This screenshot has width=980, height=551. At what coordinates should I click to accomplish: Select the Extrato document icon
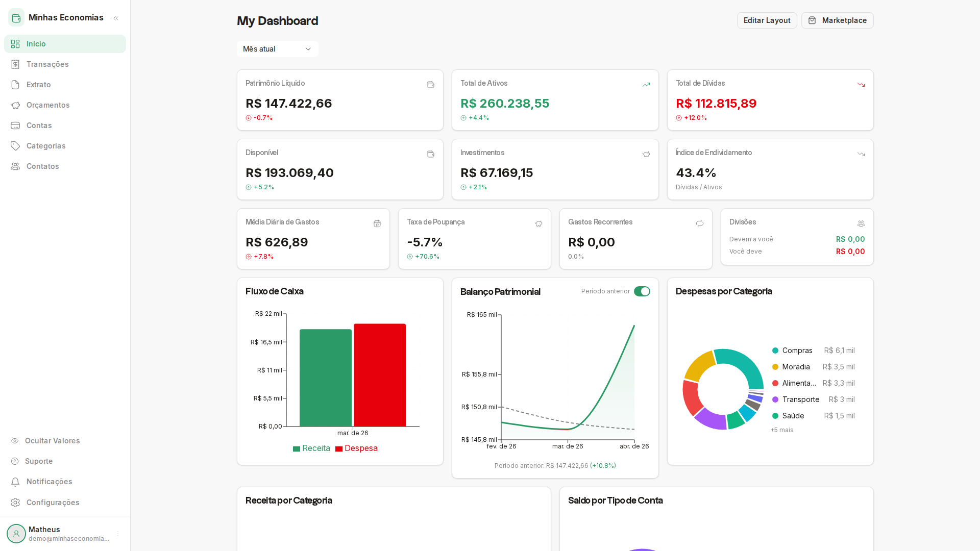pos(15,85)
